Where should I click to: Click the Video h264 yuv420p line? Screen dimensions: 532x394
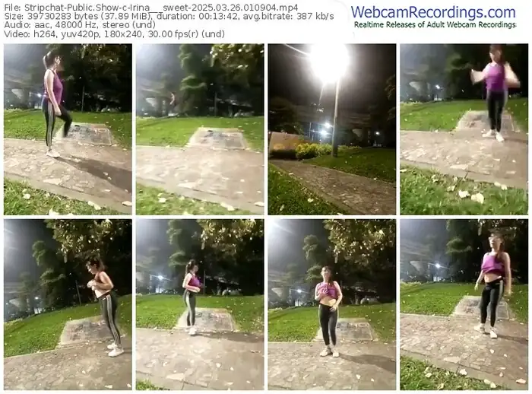[114, 34]
